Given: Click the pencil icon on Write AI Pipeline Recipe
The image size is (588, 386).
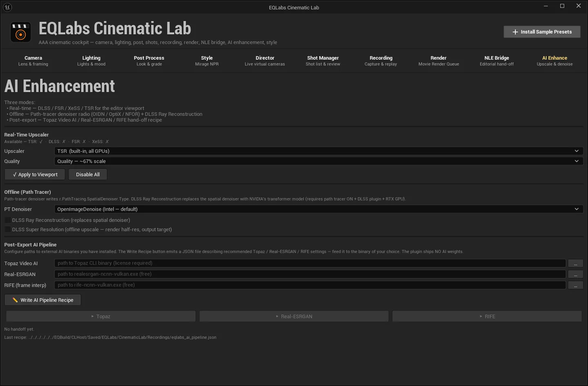Looking at the screenshot, I should pos(15,300).
